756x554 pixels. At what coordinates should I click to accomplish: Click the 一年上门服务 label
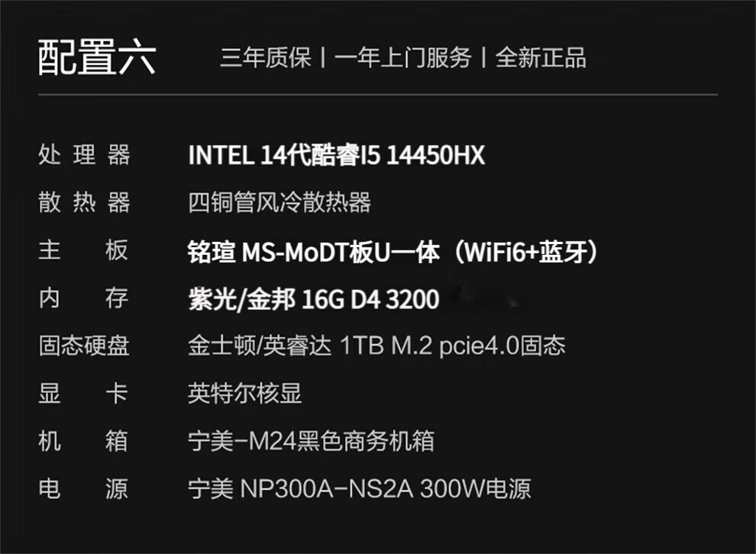coord(402,58)
